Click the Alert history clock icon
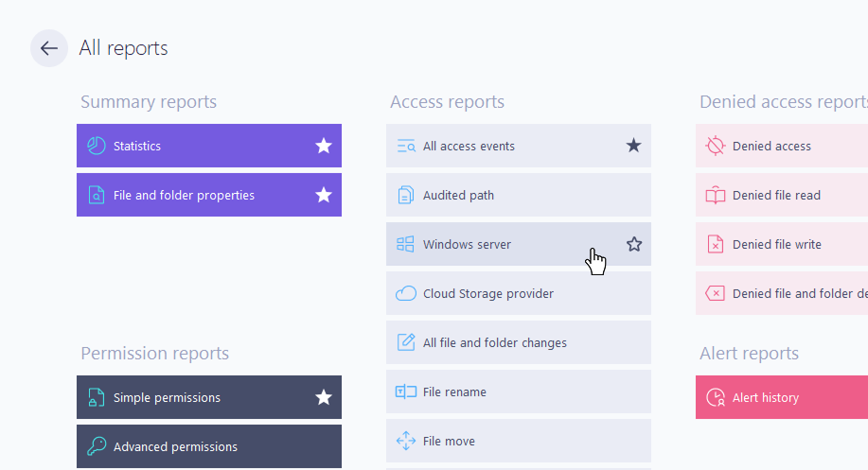 [716, 397]
